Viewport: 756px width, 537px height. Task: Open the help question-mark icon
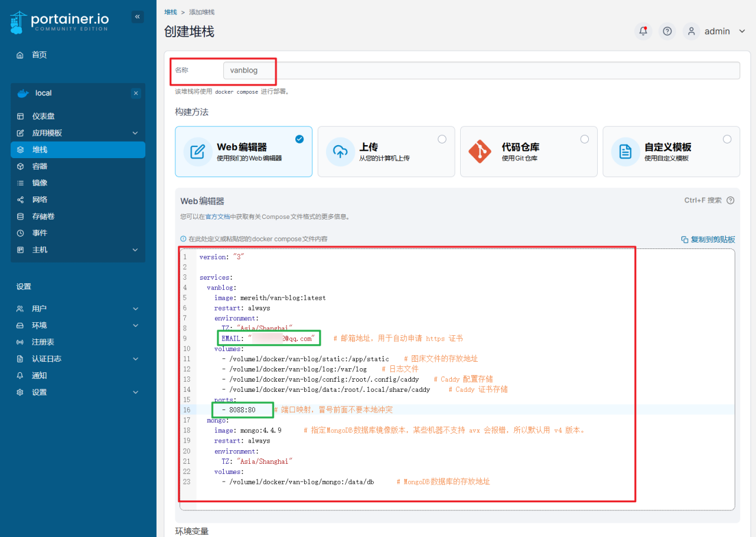tap(667, 31)
